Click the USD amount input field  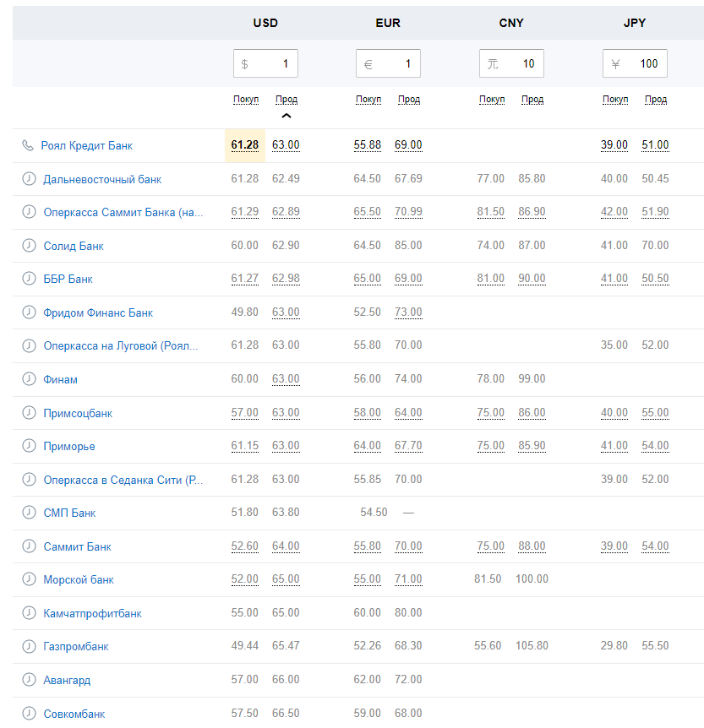pos(265,63)
